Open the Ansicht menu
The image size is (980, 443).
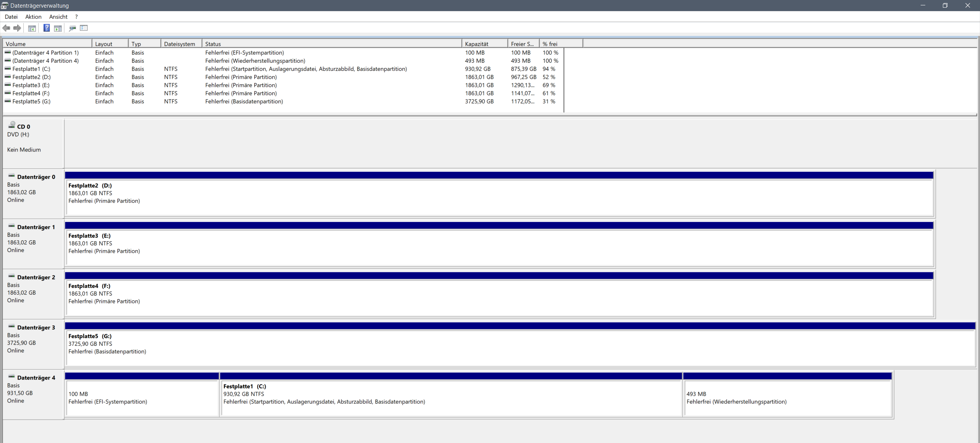point(58,17)
